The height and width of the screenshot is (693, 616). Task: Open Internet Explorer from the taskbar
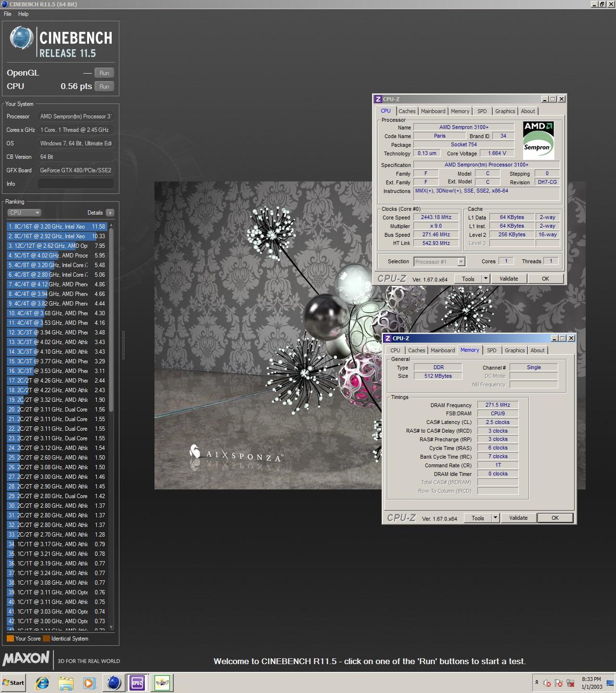point(42,682)
